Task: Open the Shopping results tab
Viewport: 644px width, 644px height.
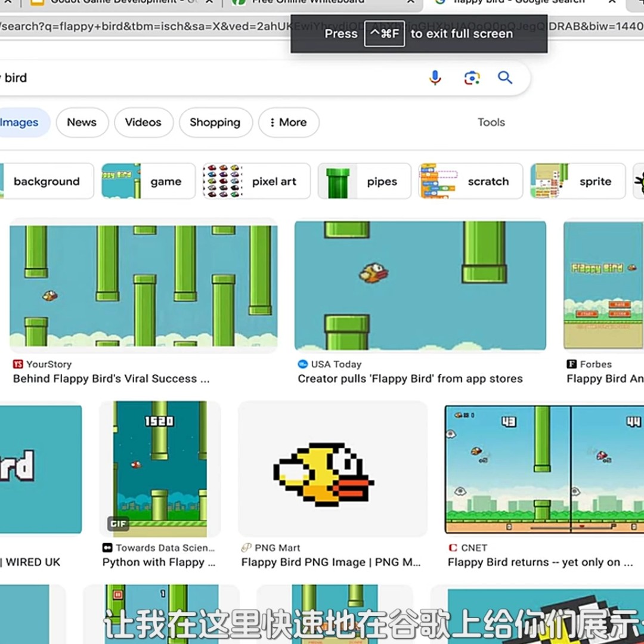Action: pos(215,122)
